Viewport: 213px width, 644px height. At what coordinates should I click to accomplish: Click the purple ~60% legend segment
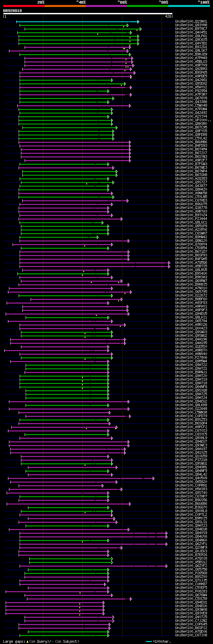pos(106,6)
